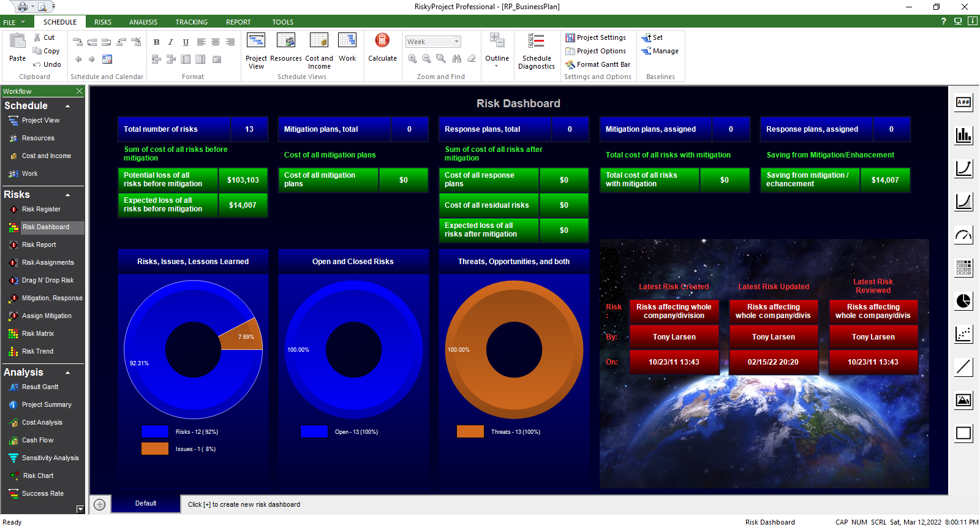Click the blue Risks legend swatch
This screenshot has height=527, width=980.
click(x=155, y=431)
